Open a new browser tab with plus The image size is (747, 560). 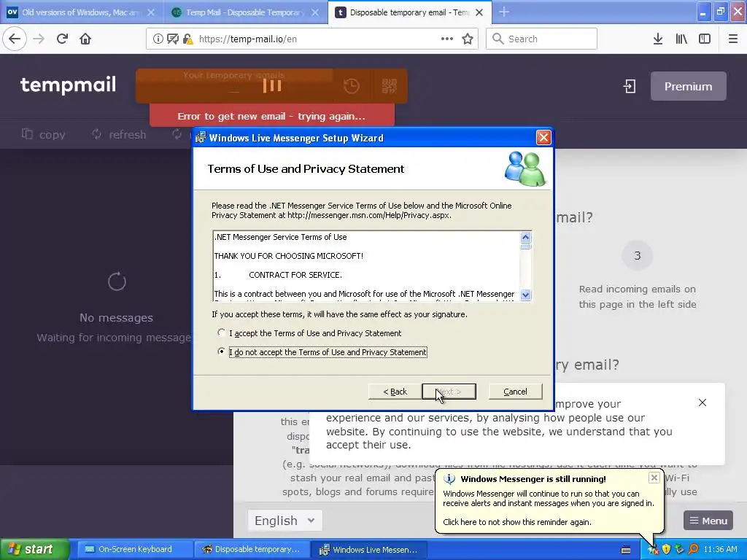tap(504, 12)
